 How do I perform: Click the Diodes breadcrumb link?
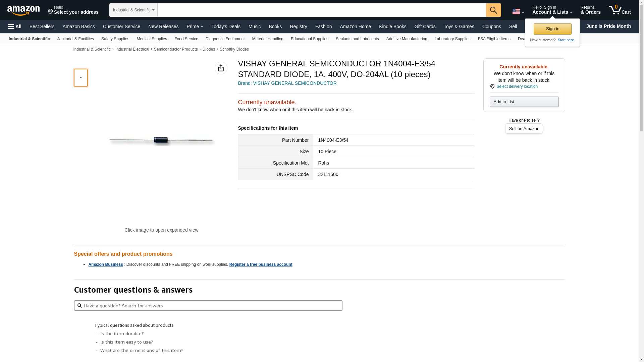209,49
